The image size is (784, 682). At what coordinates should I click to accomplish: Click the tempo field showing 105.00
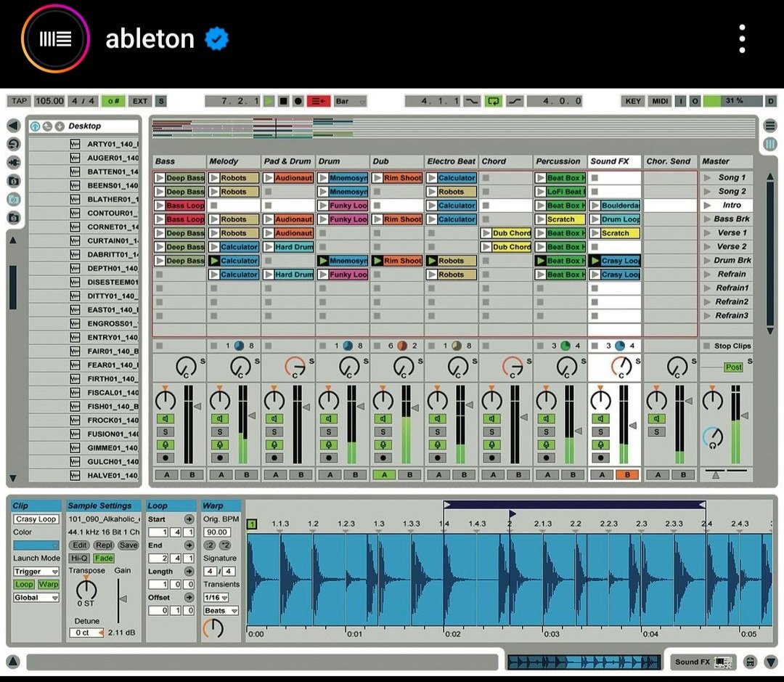click(49, 101)
